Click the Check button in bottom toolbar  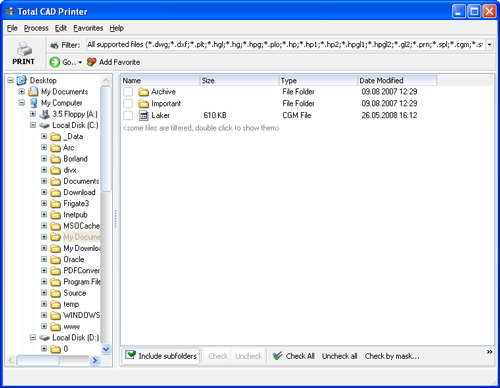pos(218,356)
